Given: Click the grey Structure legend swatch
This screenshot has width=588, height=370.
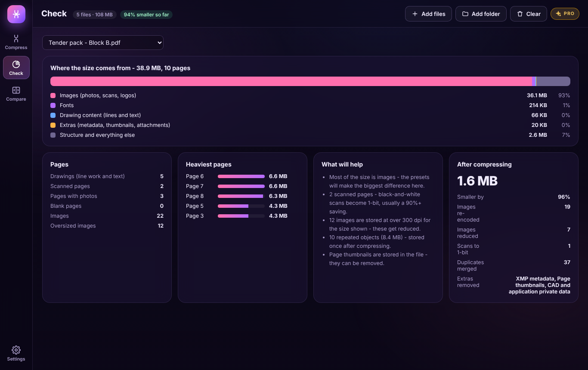Looking at the screenshot, I should pos(53,135).
